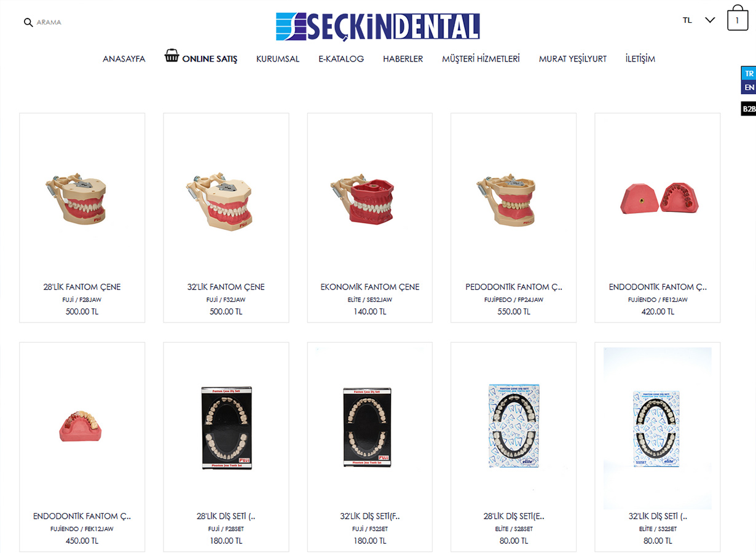Open the Kurumsal menu

[x=278, y=59]
